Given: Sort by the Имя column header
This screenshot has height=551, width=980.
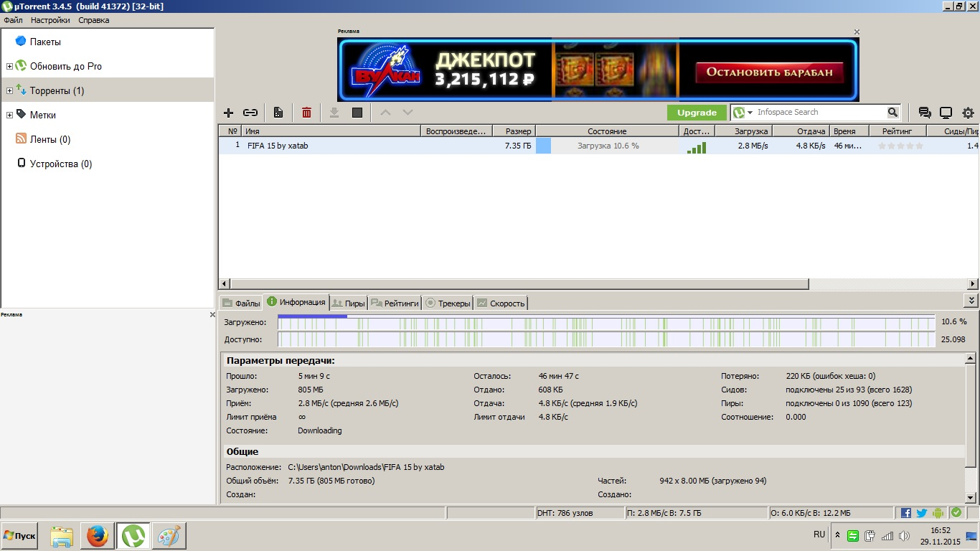Looking at the screenshot, I should coord(331,131).
